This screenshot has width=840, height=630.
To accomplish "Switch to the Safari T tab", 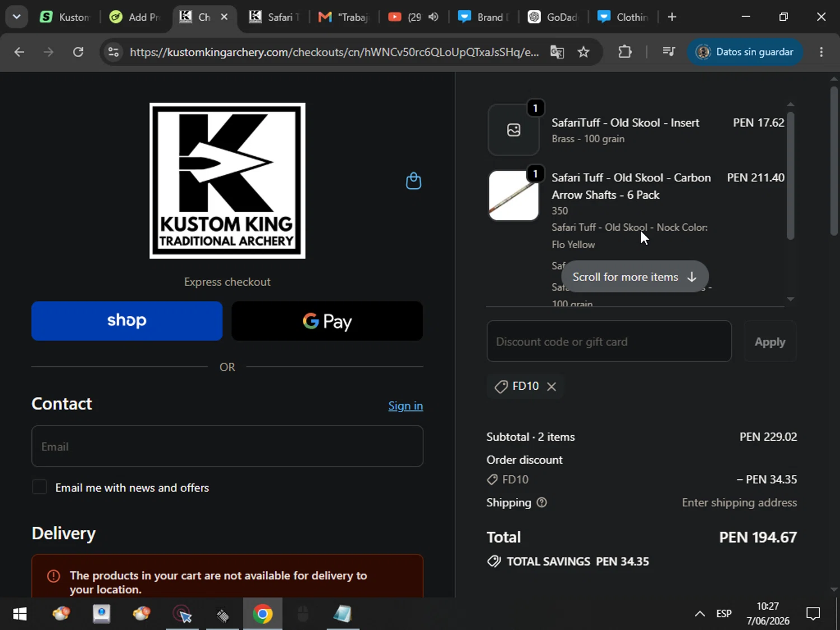I will click(x=274, y=17).
